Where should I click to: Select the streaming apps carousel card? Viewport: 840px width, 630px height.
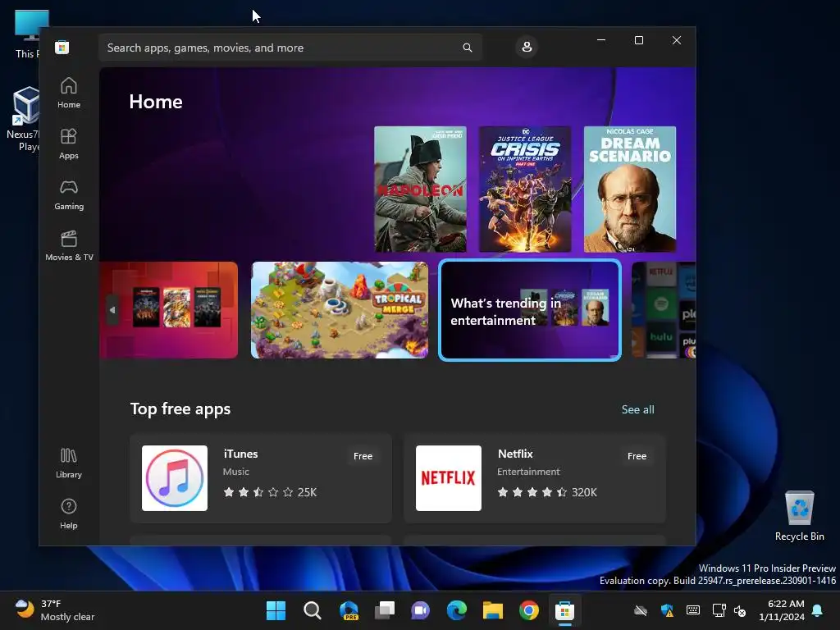coord(664,310)
